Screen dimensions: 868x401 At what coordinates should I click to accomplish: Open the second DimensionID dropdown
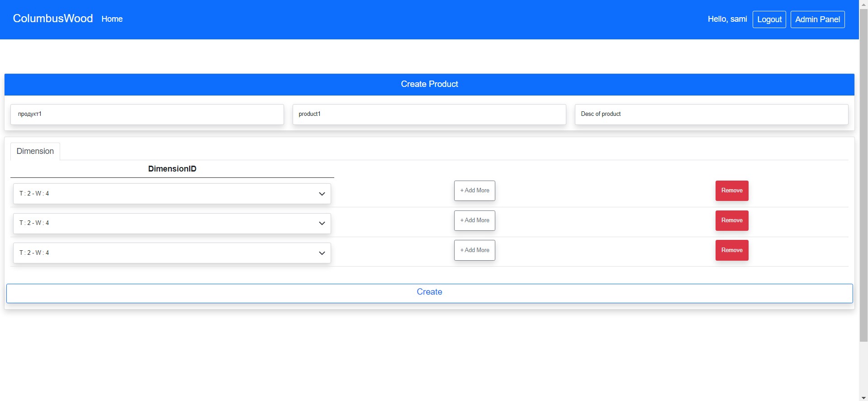coord(172,224)
